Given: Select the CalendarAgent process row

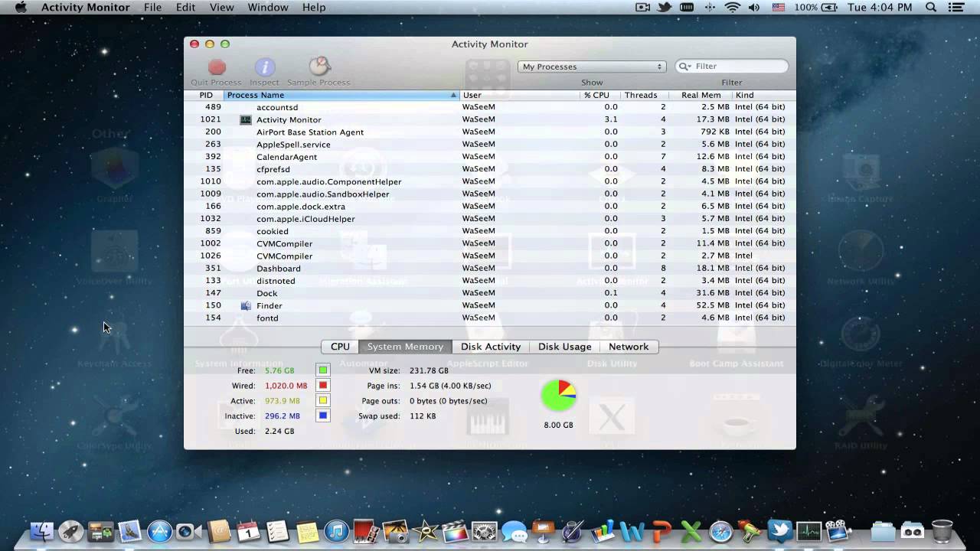Looking at the screenshot, I should click(490, 156).
